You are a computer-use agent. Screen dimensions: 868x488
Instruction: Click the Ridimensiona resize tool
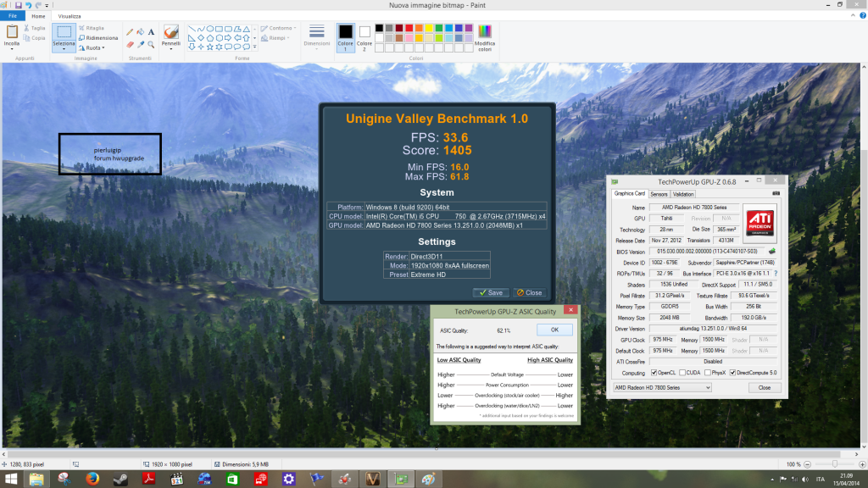click(97, 38)
